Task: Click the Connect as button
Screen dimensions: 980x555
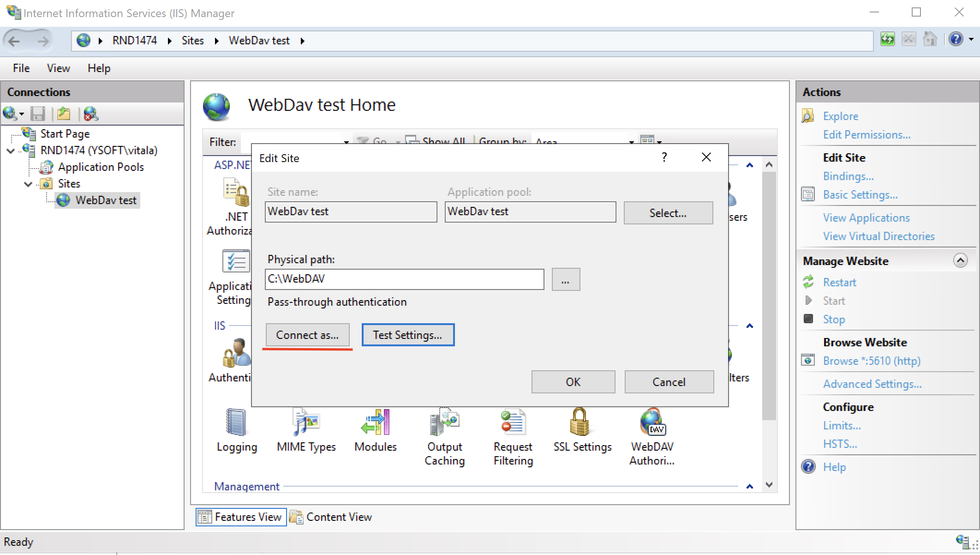Action: pyautogui.click(x=307, y=335)
